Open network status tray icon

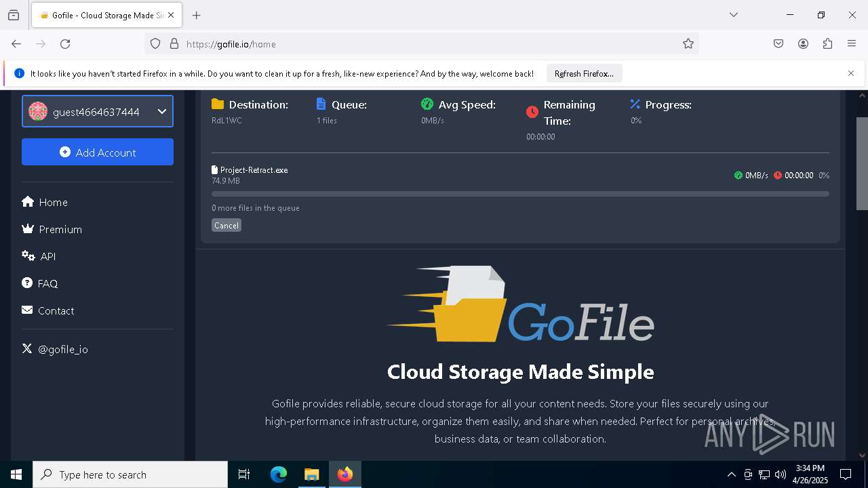(x=764, y=474)
